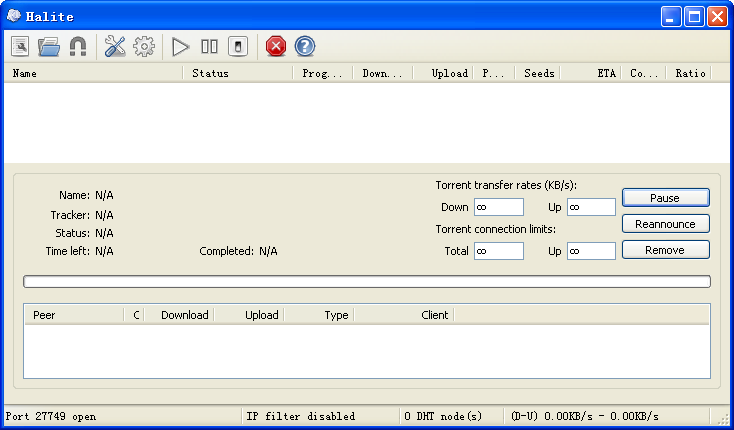Click the red X stop icon

(x=276, y=46)
